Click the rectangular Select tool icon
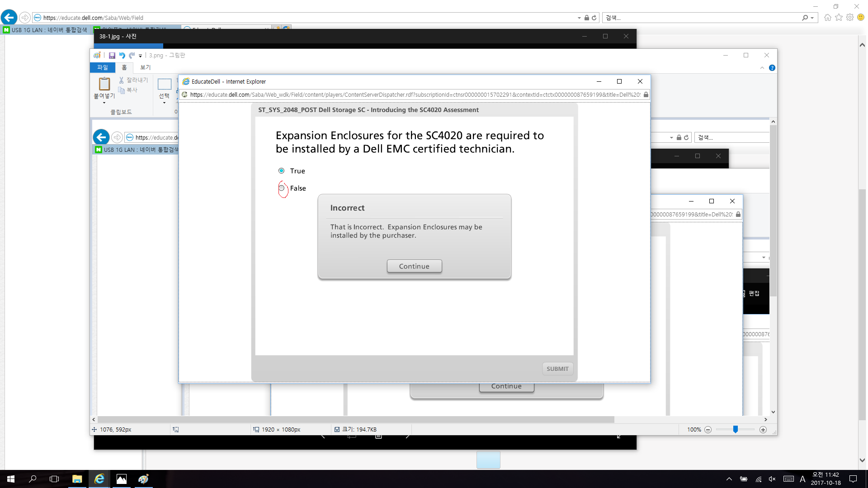868x488 pixels. point(164,84)
